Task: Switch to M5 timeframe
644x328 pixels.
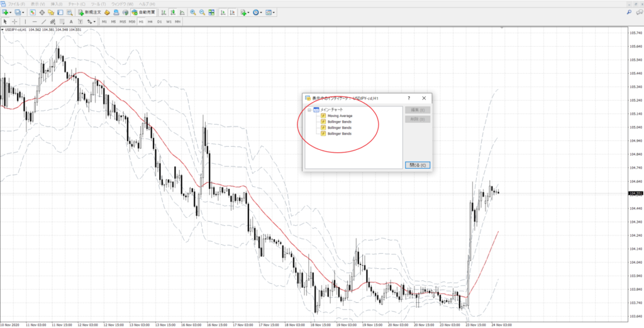Action: (113, 21)
